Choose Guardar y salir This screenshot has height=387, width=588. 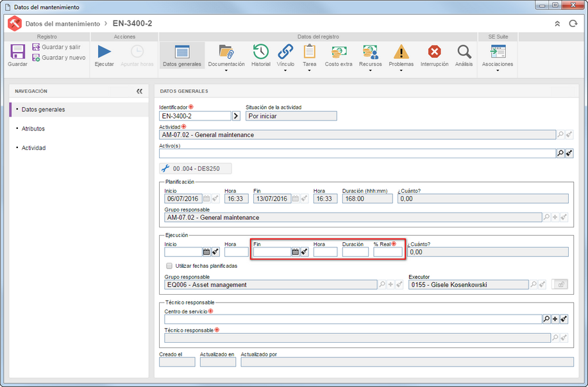56,47
